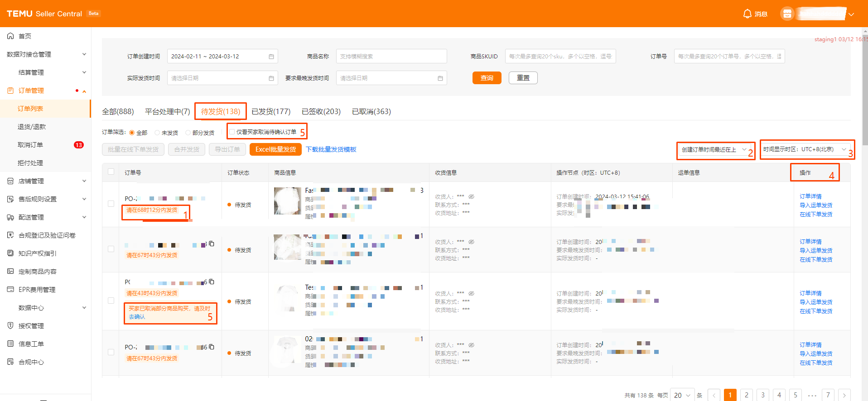
Task: Click the 下载批量发货模板 link
Action: (x=331, y=149)
